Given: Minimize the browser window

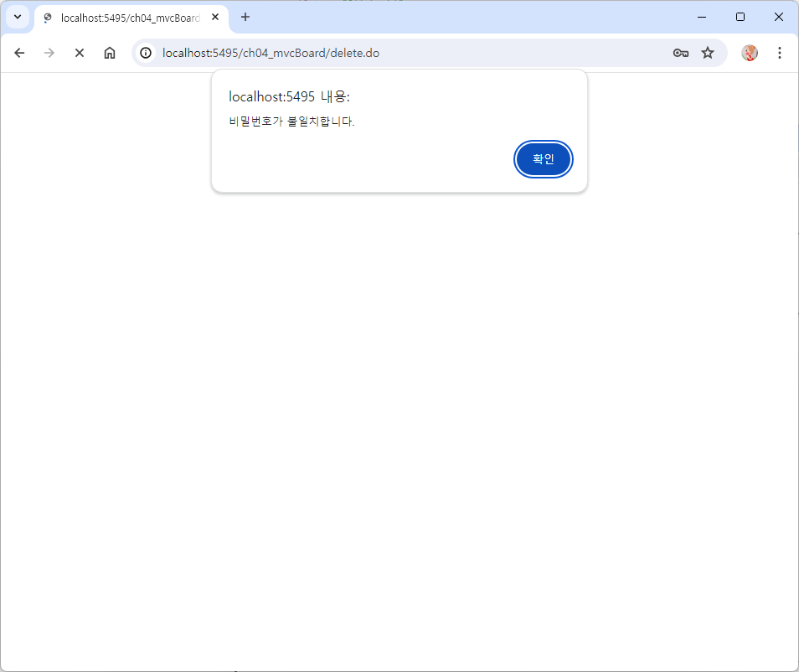Looking at the screenshot, I should coord(702,18).
